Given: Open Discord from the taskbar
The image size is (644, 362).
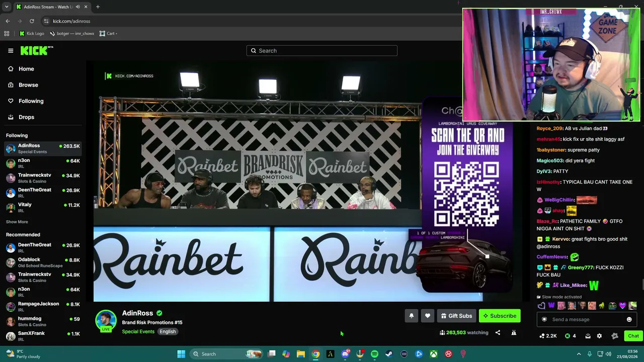Looking at the screenshot, I should [x=345, y=354].
